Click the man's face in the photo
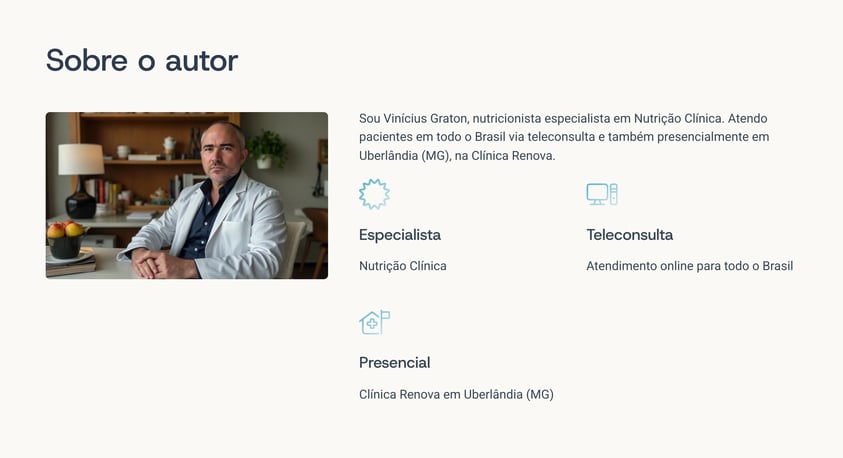Image resolution: width=843 pixels, height=458 pixels. [x=222, y=151]
